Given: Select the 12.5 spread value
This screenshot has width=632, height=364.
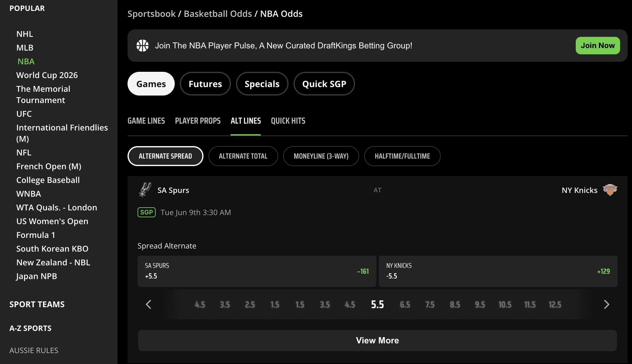Looking at the screenshot, I should pos(555,305).
